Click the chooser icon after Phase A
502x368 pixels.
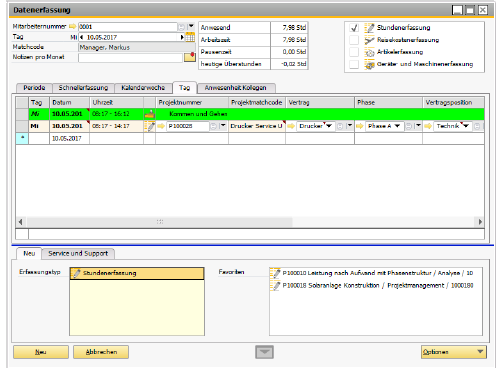pos(409,126)
